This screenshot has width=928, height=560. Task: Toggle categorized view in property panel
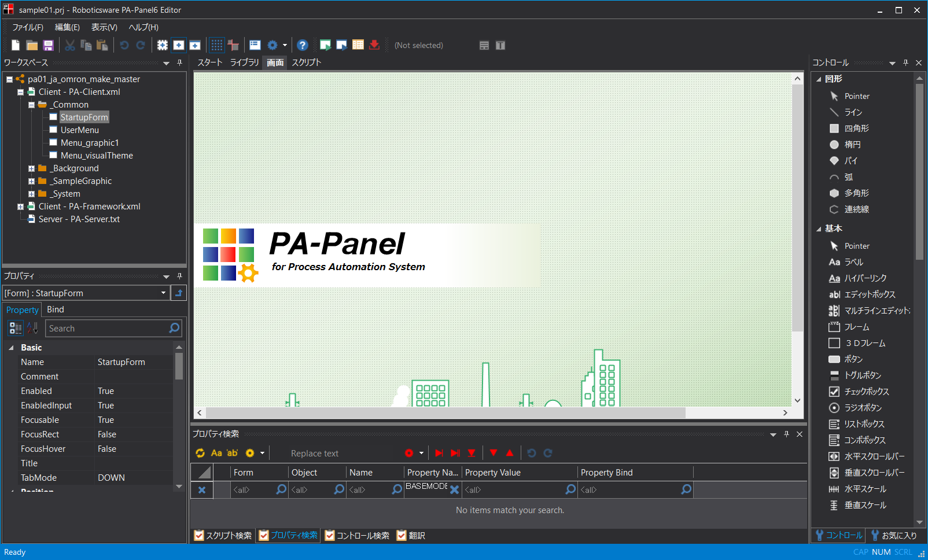point(16,328)
